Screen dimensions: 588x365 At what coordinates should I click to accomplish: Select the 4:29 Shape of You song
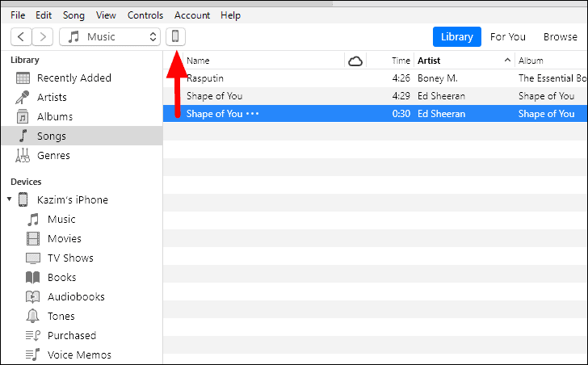click(375, 96)
